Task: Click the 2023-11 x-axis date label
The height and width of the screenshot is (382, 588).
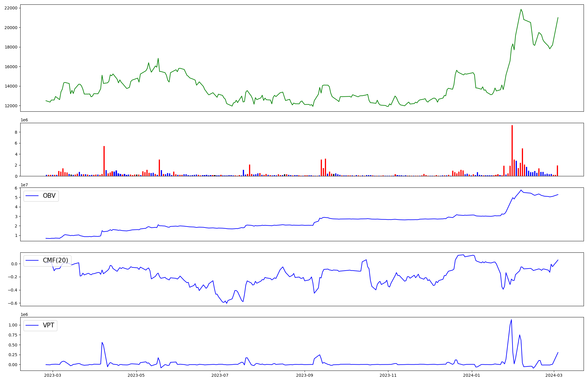Action: [x=388, y=375]
